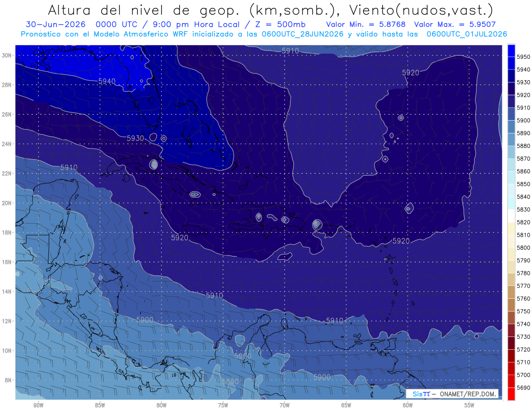Image resolution: width=532 pixels, height=411 pixels.
Task: Click the bright red legend swatch below 5690
Action: 511,394
